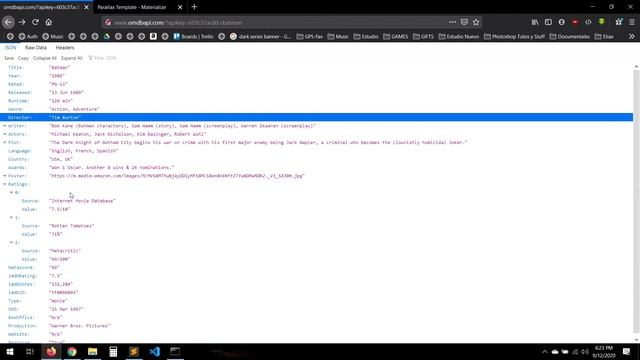Open File Explorer from the taskbar
The height and width of the screenshot is (360, 640).
[x=93, y=351]
